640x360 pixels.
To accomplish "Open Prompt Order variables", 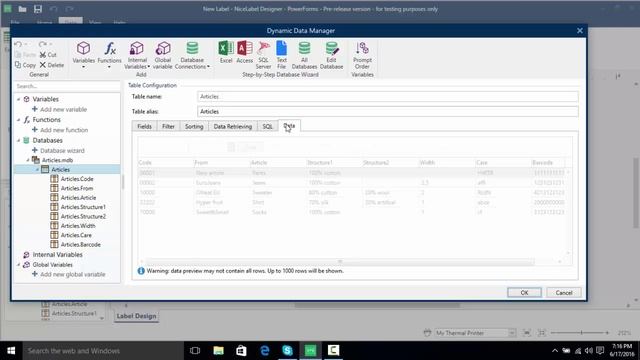I will (x=362, y=55).
